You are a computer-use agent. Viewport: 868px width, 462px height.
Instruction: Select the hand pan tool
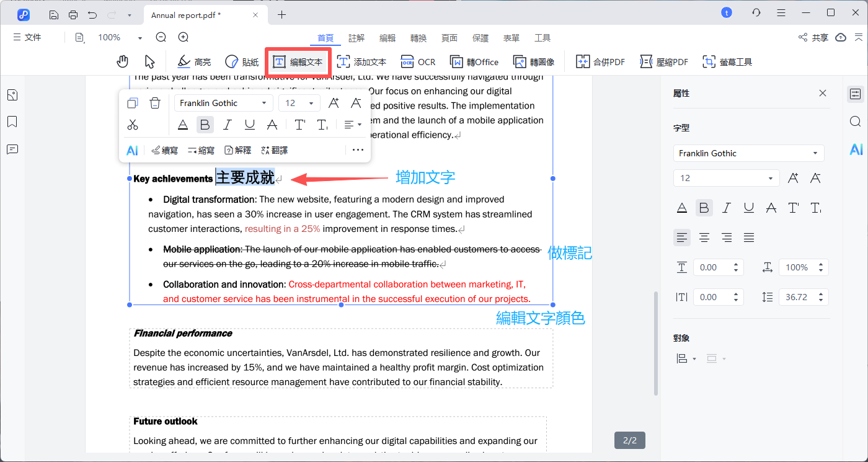122,61
